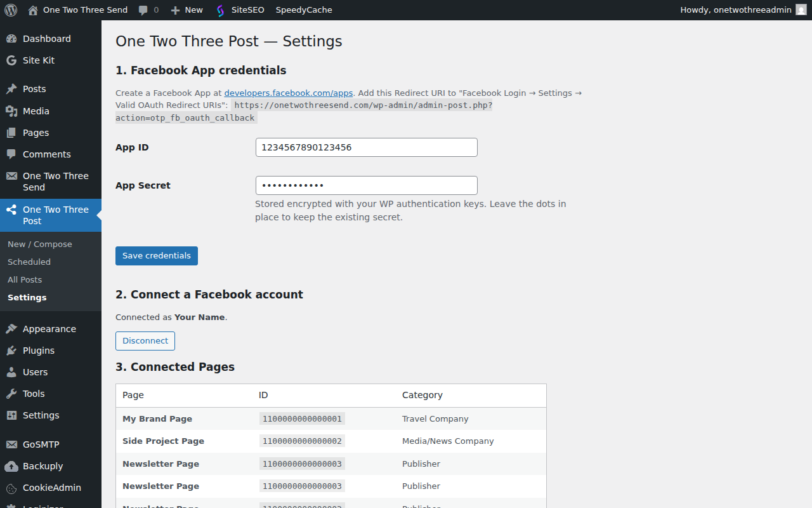
Task: Click the Plugins plug icon
Action: coord(11,351)
